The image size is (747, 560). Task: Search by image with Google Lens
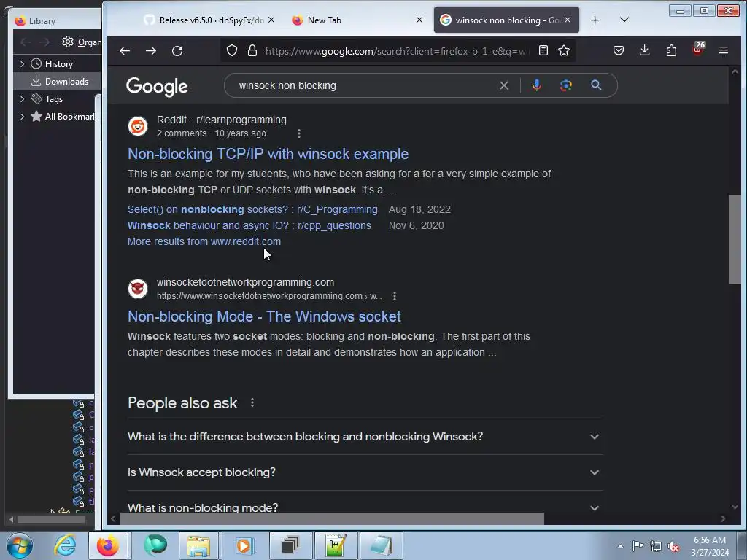click(x=566, y=86)
